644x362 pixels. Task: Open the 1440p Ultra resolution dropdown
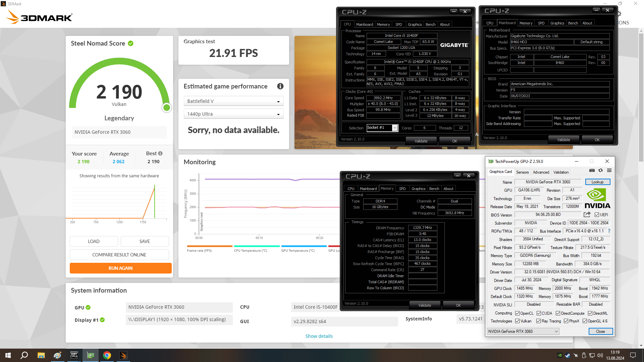[233, 114]
